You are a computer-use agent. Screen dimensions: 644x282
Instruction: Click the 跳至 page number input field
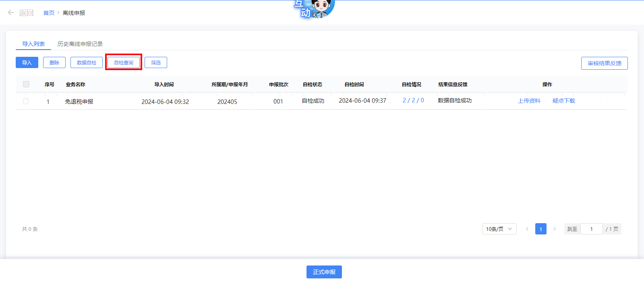pos(591,229)
